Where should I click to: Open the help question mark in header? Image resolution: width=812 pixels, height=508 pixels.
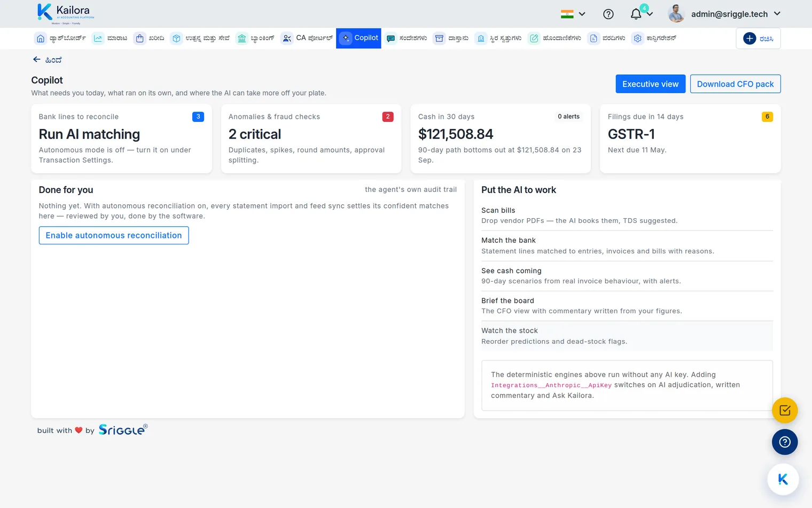608,14
